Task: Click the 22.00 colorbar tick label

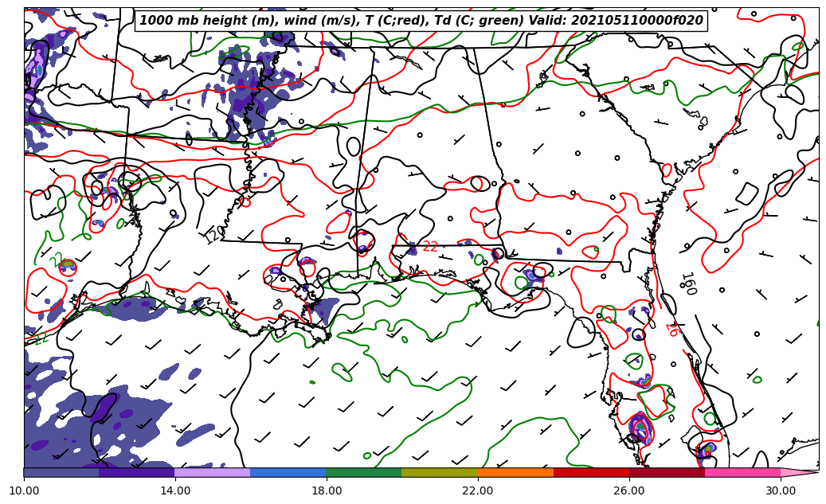Action: point(478,490)
